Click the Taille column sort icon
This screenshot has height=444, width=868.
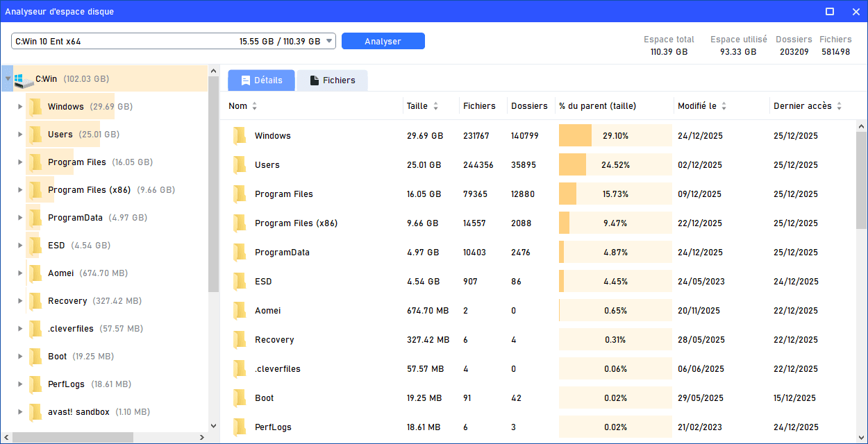pyautogui.click(x=435, y=106)
